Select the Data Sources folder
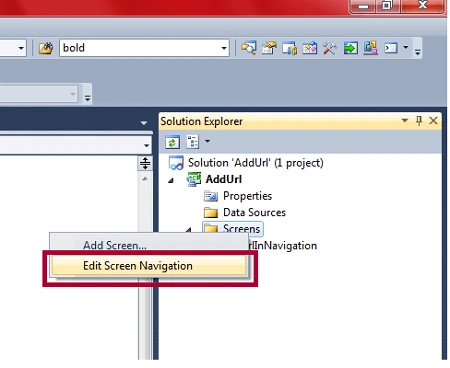The image size is (450, 368). pyautogui.click(x=254, y=212)
